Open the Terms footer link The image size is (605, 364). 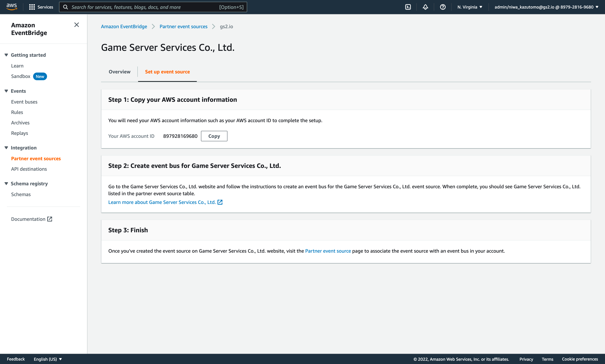coord(548,359)
